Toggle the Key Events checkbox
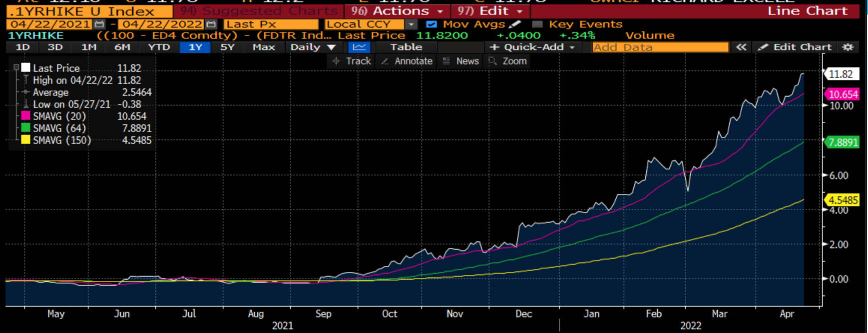 pyautogui.click(x=537, y=24)
